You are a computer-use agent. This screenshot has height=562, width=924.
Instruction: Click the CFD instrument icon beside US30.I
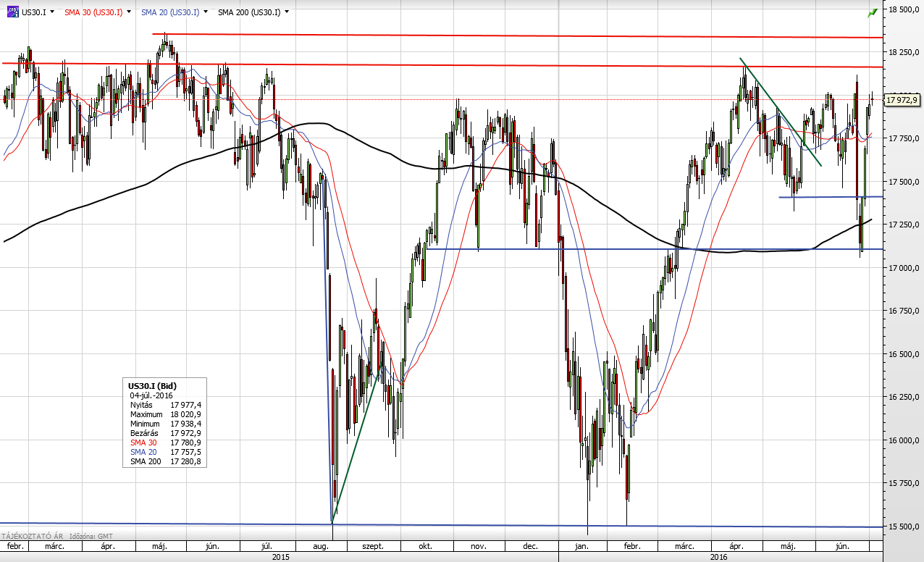pyautogui.click(x=13, y=12)
